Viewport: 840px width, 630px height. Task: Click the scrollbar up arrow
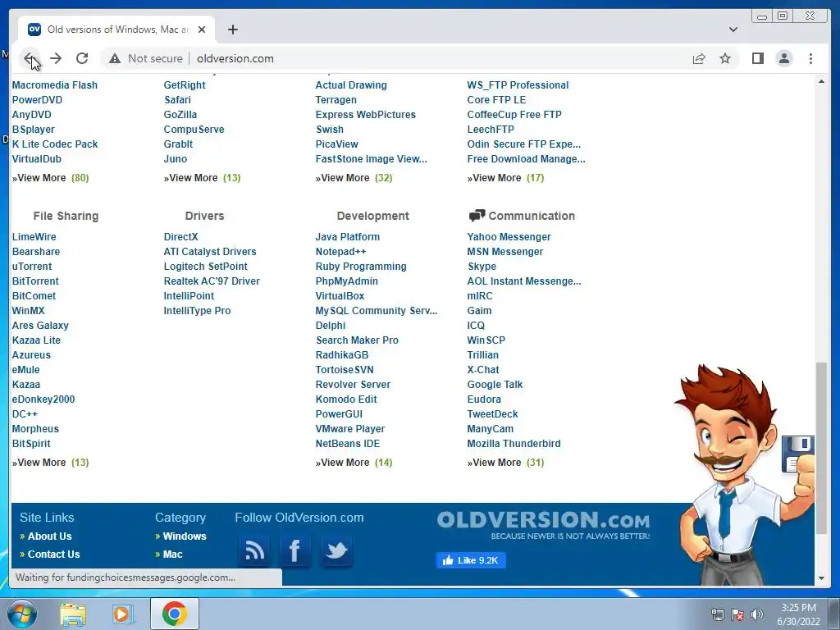pos(821,81)
